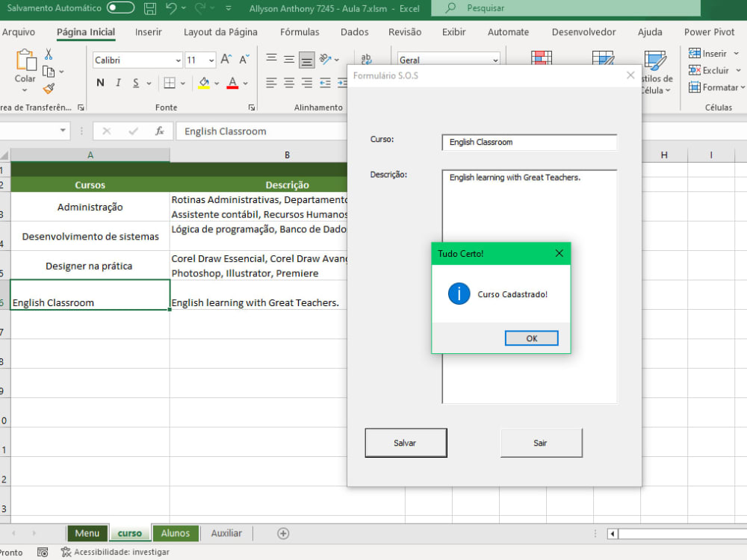
Task: Click the Curso input field with English Classroom
Action: point(529,142)
